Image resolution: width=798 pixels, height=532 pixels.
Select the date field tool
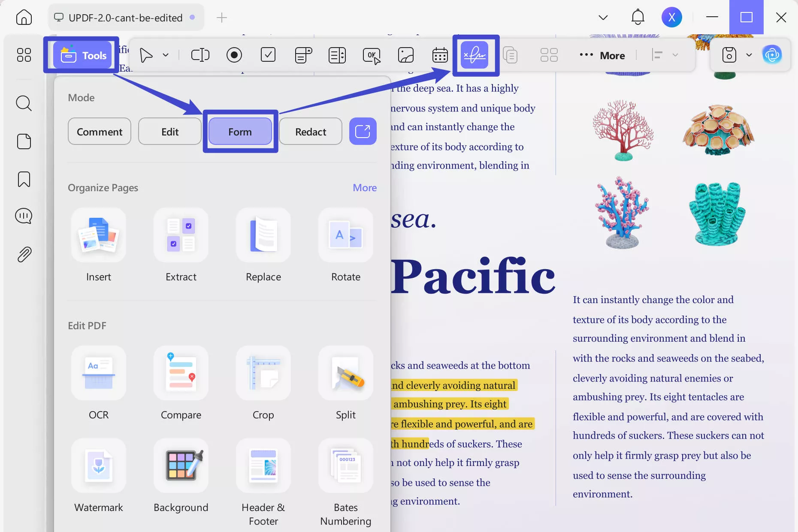point(440,55)
